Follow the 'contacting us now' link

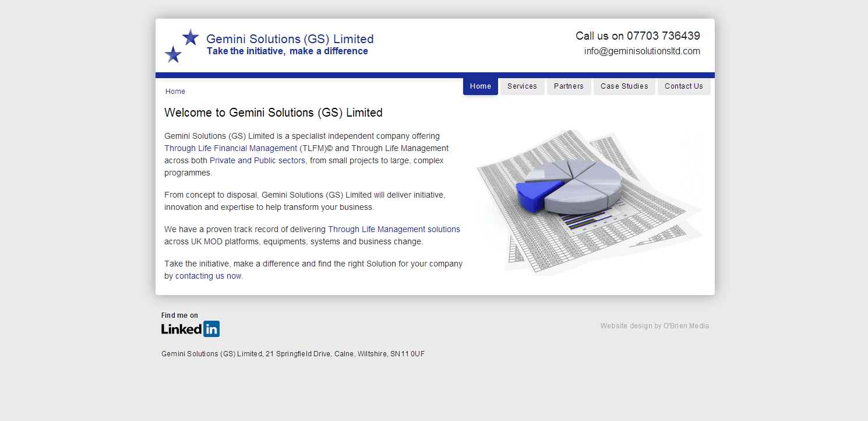click(x=208, y=276)
